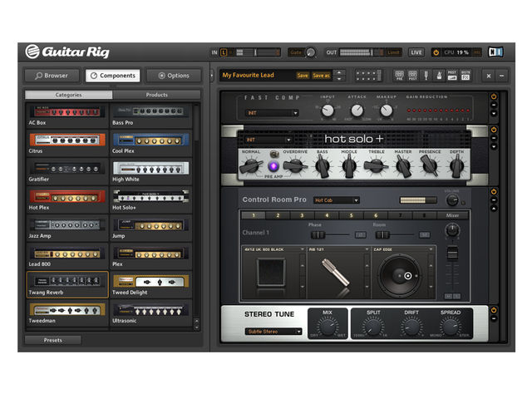Click the Fast Comp Makeup knob
The width and height of the screenshot is (532, 399).
(386, 110)
